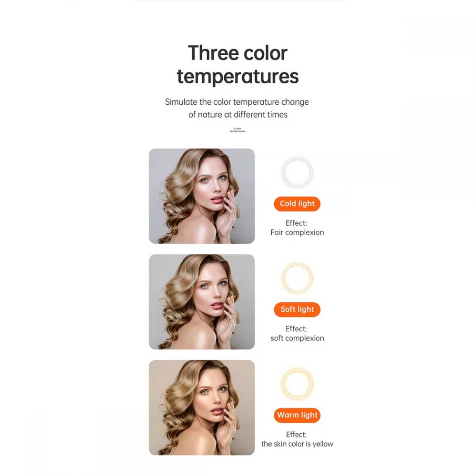Click the "Effect:" label under Soft light

coord(296,329)
